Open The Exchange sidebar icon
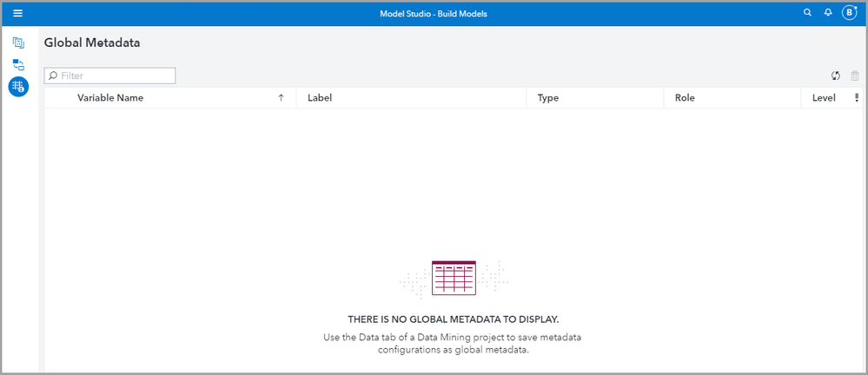The height and width of the screenshot is (375, 868). [18, 64]
